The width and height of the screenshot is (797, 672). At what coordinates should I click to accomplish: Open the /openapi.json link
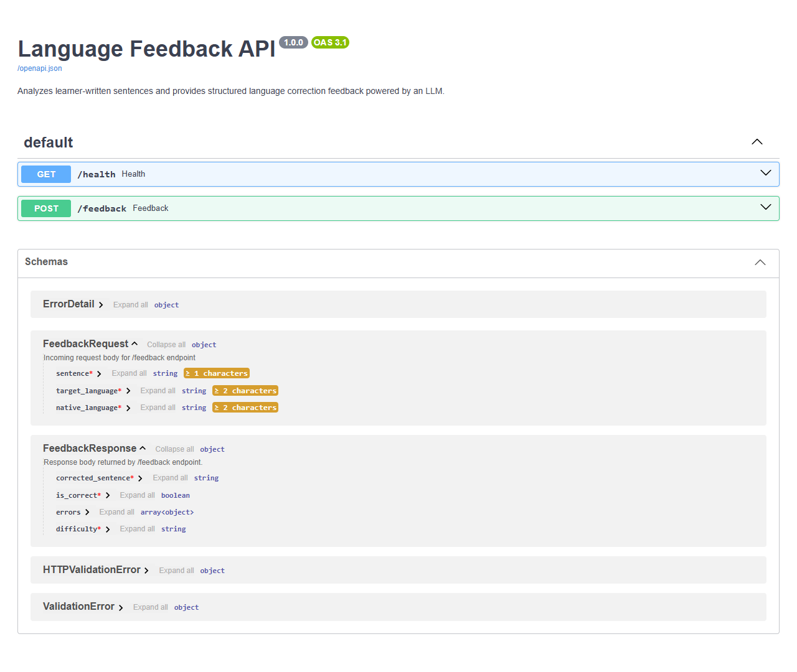pos(40,68)
